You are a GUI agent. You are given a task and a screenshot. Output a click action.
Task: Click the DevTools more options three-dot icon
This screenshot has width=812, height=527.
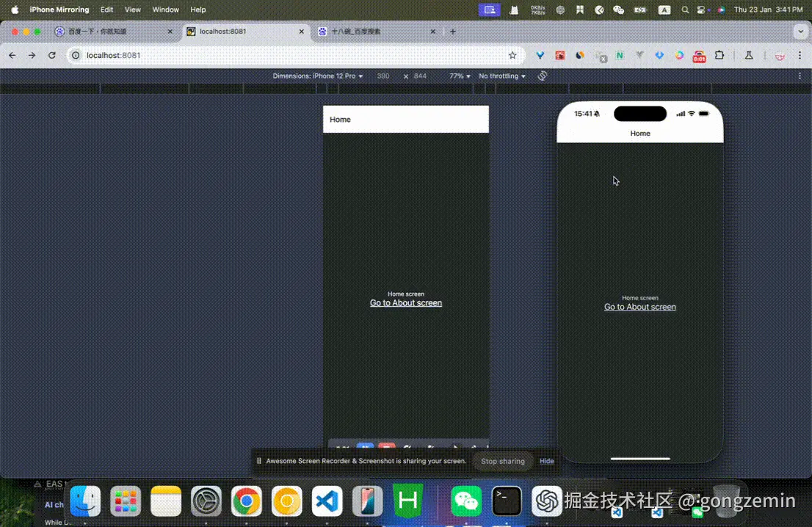tap(800, 76)
